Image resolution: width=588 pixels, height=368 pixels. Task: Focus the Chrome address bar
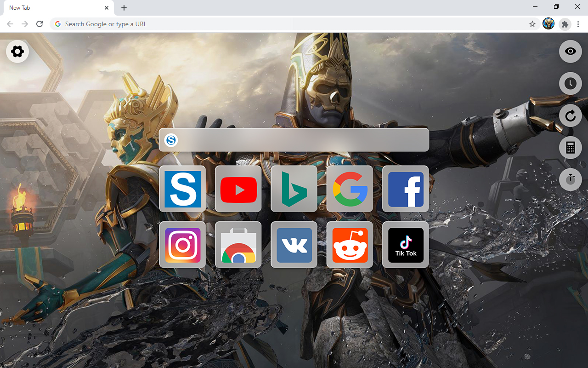point(294,24)
